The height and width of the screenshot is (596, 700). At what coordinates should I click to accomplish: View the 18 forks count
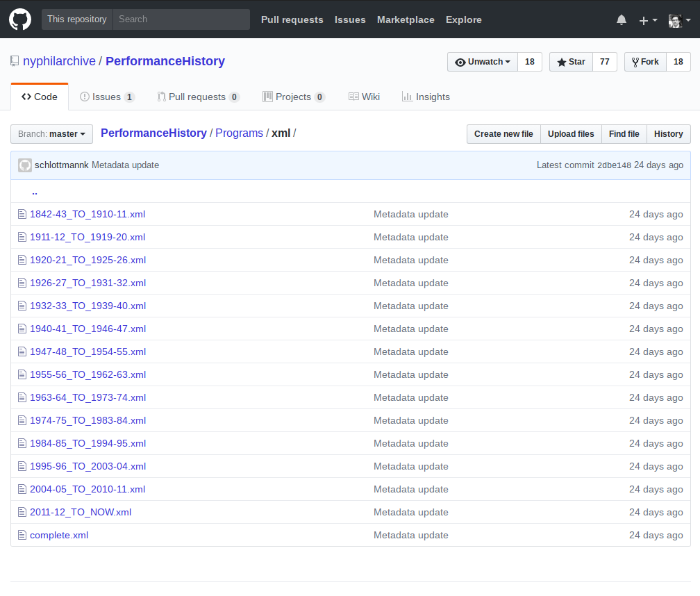click(x=678, y=62)
